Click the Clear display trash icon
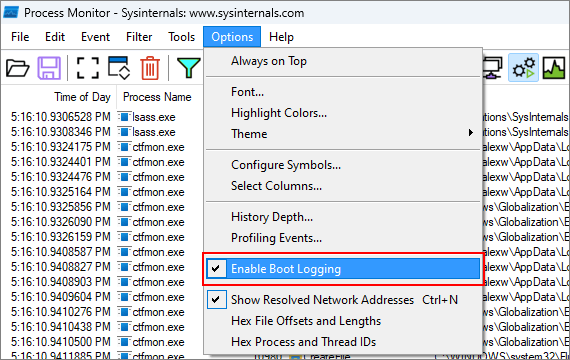 [x=150, y=68]
